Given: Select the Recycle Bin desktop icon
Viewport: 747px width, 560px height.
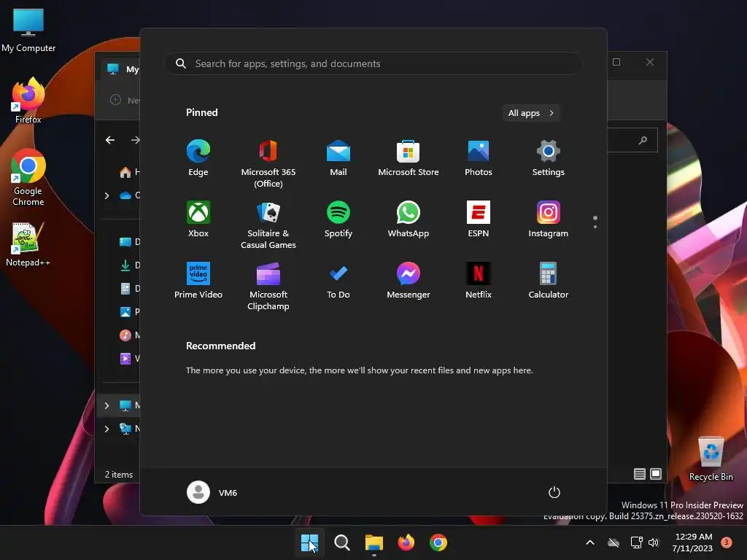Looking at the screenshot, I should (711, 459).
